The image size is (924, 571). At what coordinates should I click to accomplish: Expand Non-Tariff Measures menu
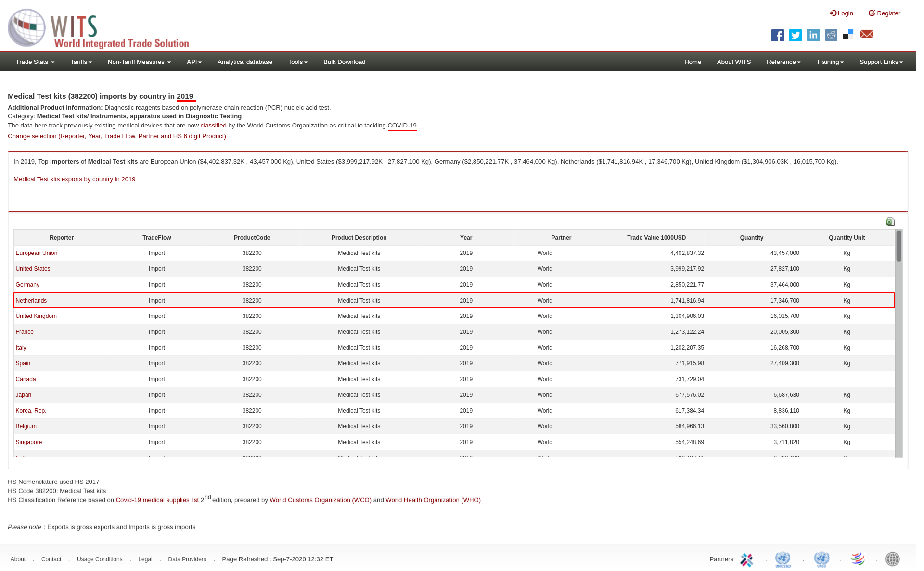click(139, 62)
